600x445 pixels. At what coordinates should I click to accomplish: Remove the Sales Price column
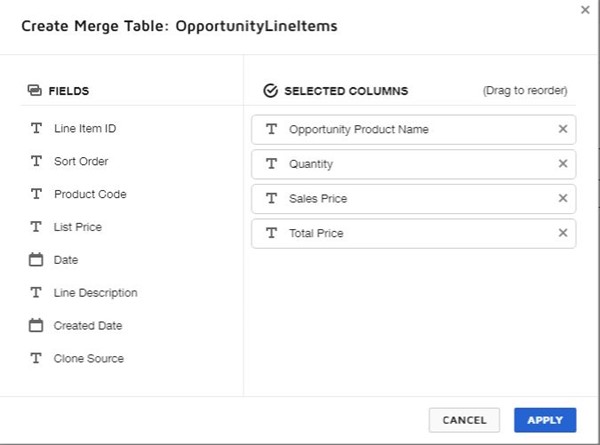(562, 198)
